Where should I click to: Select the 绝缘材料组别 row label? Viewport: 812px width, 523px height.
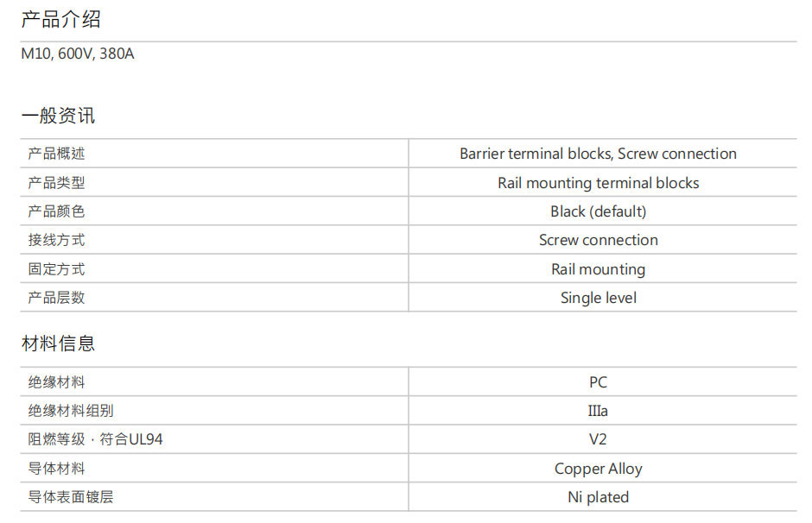70,411
